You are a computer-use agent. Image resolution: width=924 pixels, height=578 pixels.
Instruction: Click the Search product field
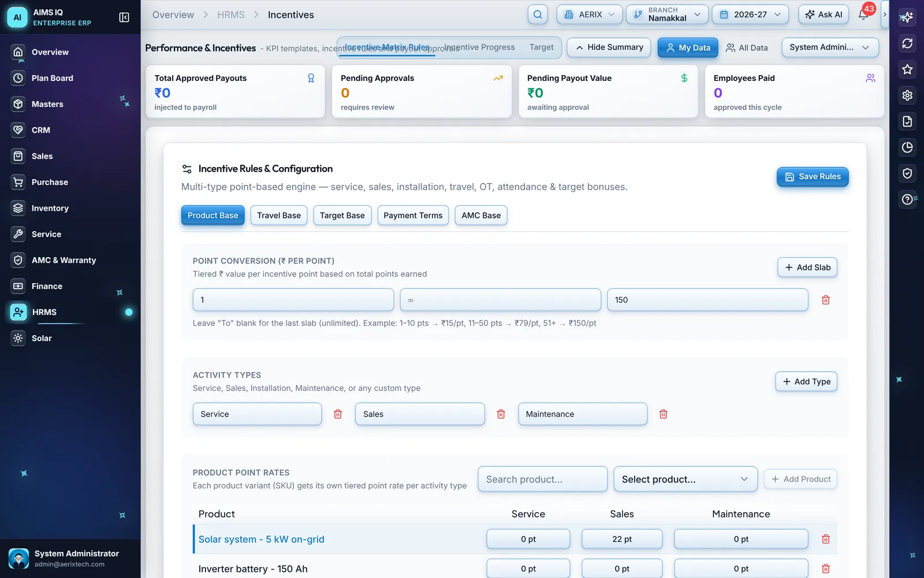coord(543,479)
